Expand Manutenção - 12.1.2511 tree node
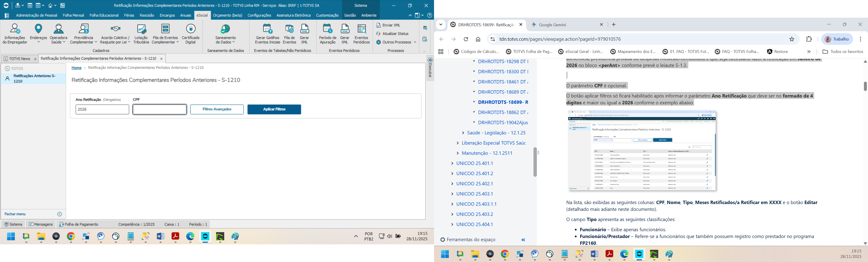This screenshot has width=868, height=262. coord(458,153)
